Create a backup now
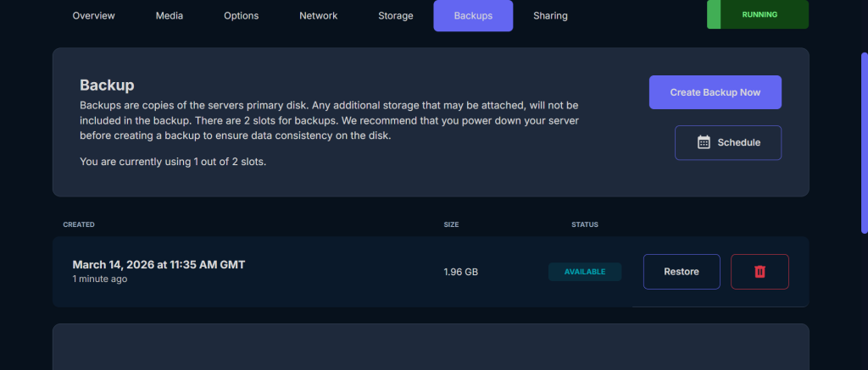This screenshot has height=370, width=868. [x=715, y=92]
